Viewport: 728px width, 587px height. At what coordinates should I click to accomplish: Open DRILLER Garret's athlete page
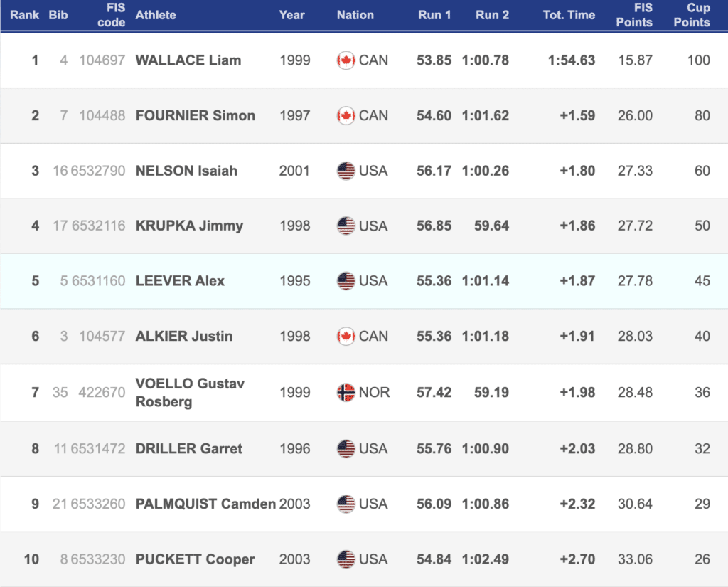click(189, 449)
